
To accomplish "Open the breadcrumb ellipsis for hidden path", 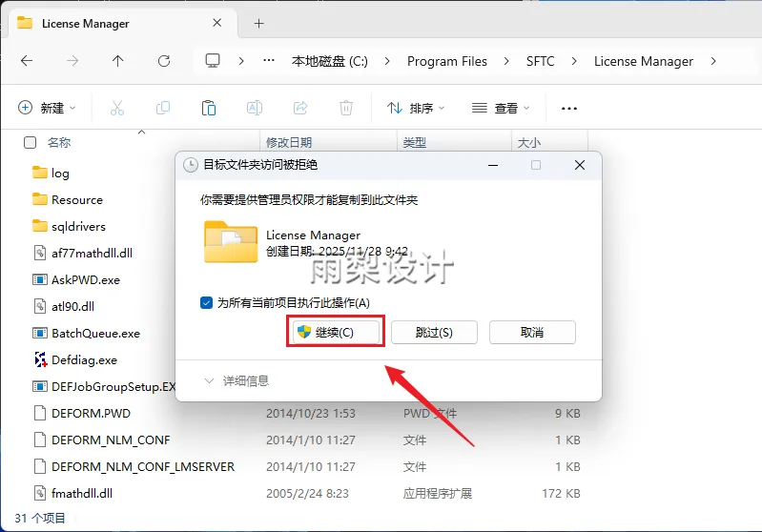I will click(x=269, y=61).
